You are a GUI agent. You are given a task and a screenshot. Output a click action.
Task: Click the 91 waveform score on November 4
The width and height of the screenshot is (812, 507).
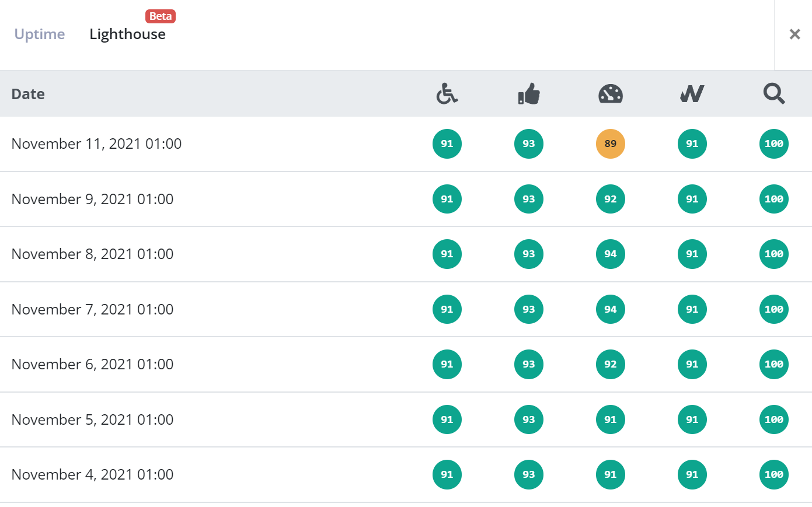tap(692, 474)
